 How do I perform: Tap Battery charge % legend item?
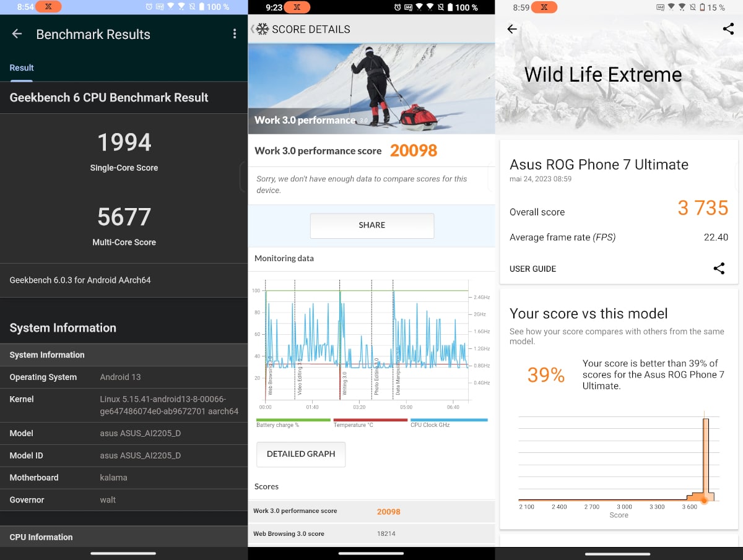point(293,423)
